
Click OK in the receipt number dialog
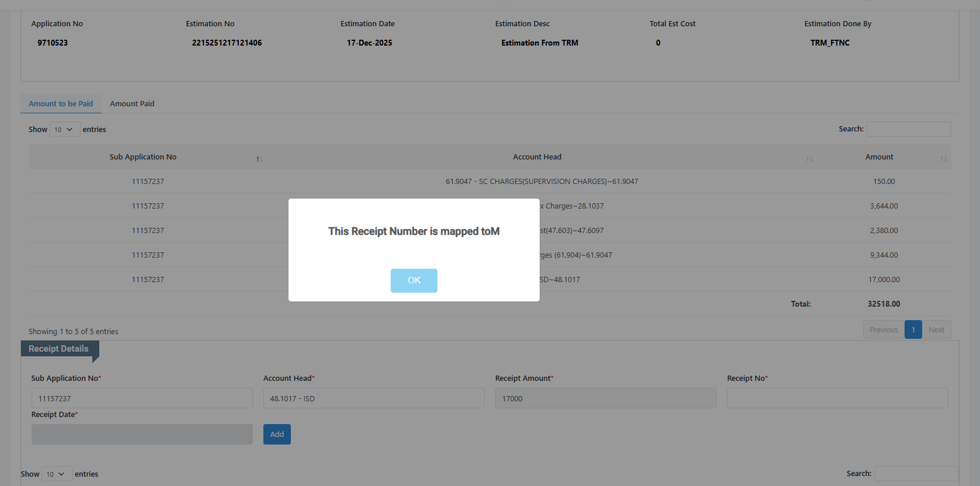click(413, 280)
